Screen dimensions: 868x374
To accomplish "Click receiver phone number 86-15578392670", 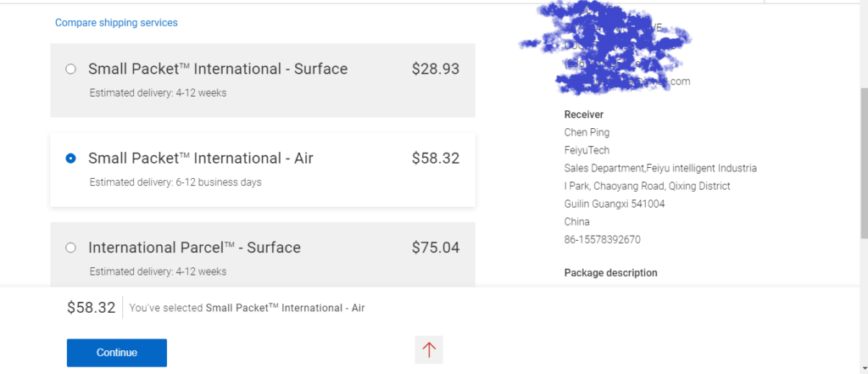I will tap(603, 239).
